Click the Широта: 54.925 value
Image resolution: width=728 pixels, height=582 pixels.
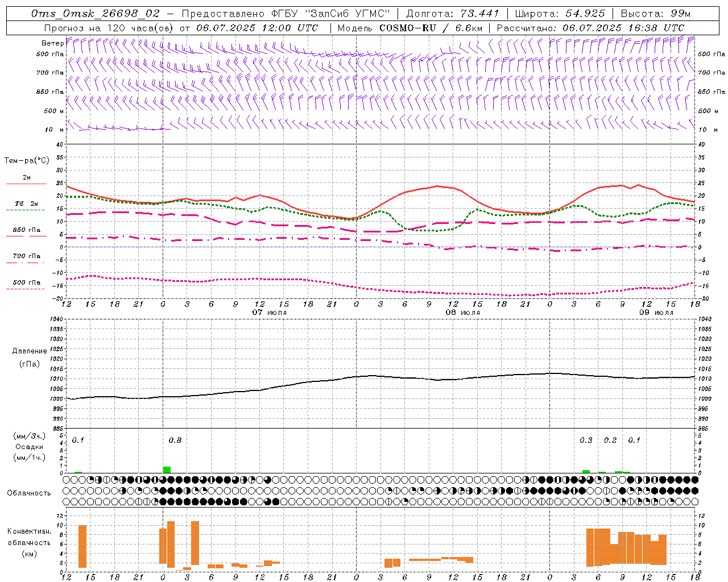560,14
